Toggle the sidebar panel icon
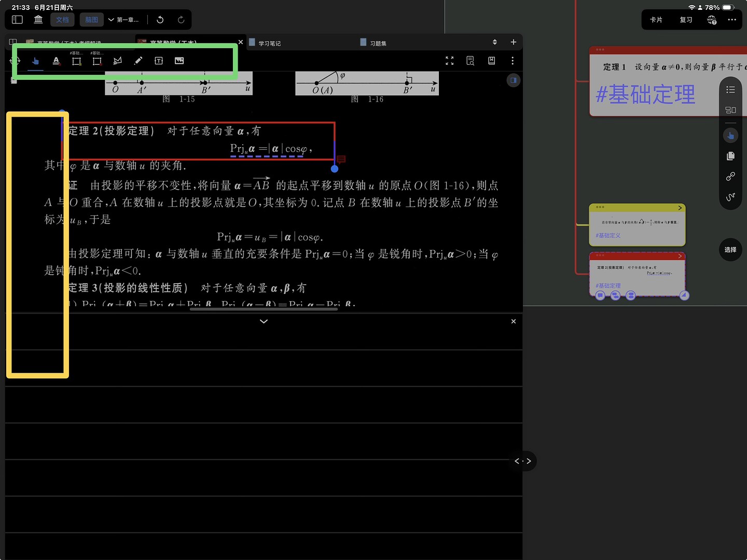Image resolution: width=747 pixels, height=560 pixels. pyautogui.click(x=17, y=20)
